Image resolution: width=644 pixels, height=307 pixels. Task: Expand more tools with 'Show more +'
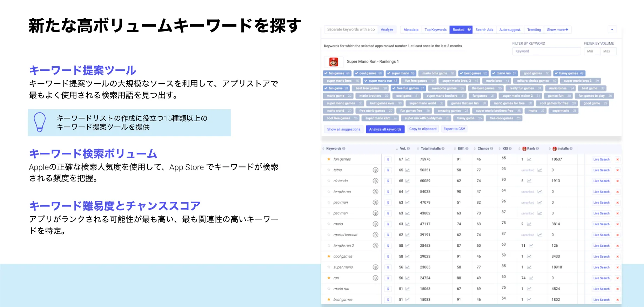[x=557, y=30]
